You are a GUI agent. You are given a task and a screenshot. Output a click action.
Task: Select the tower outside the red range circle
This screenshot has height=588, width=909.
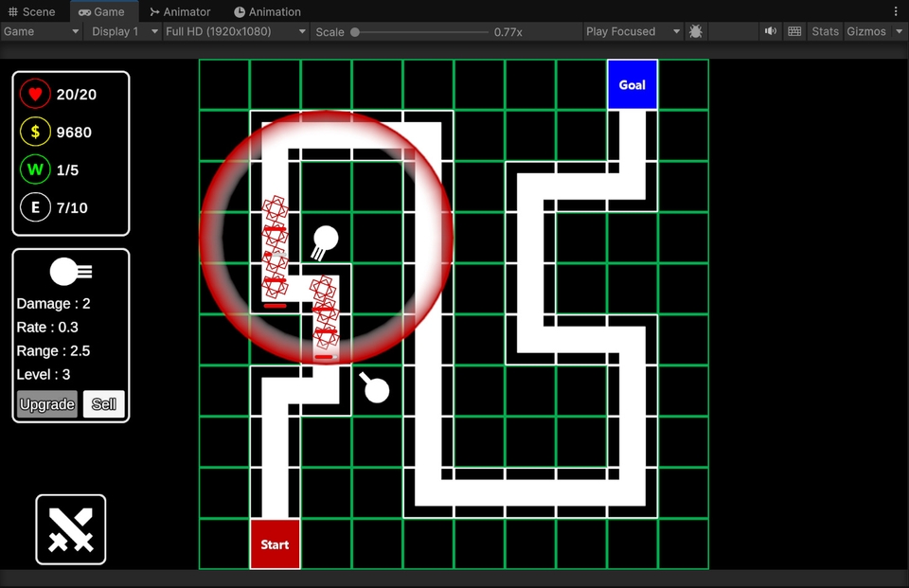coord(375,387)
